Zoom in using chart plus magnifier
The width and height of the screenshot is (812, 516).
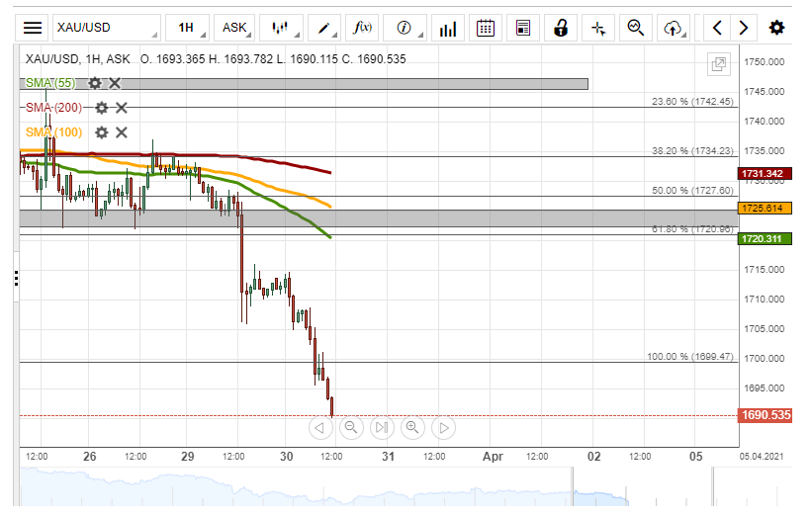pyautogui.click(x=412, y=427)
